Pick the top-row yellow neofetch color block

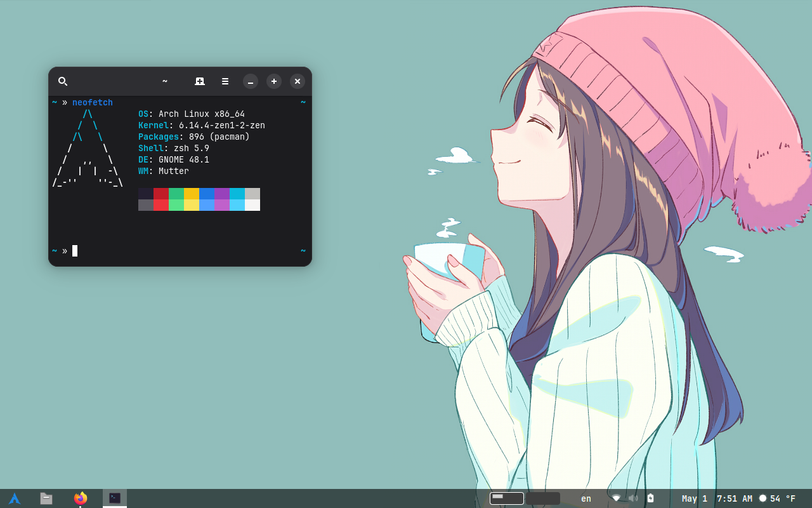tap(192, 194)
